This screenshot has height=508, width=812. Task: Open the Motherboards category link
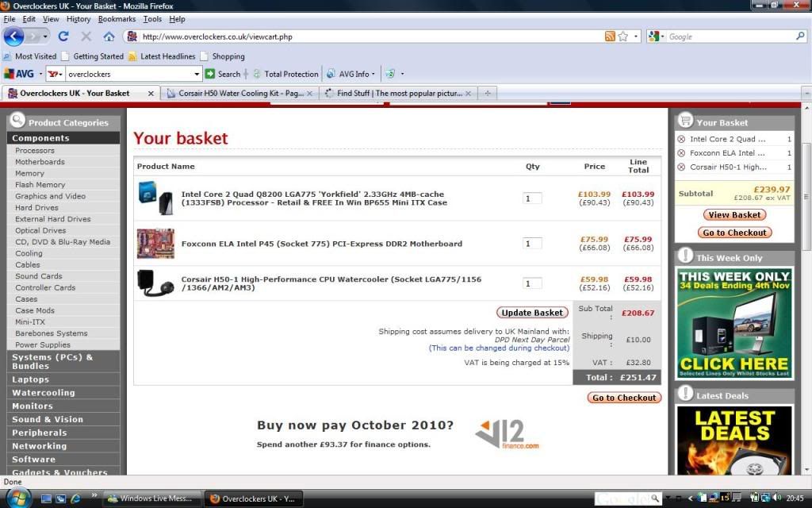(40, 162)
